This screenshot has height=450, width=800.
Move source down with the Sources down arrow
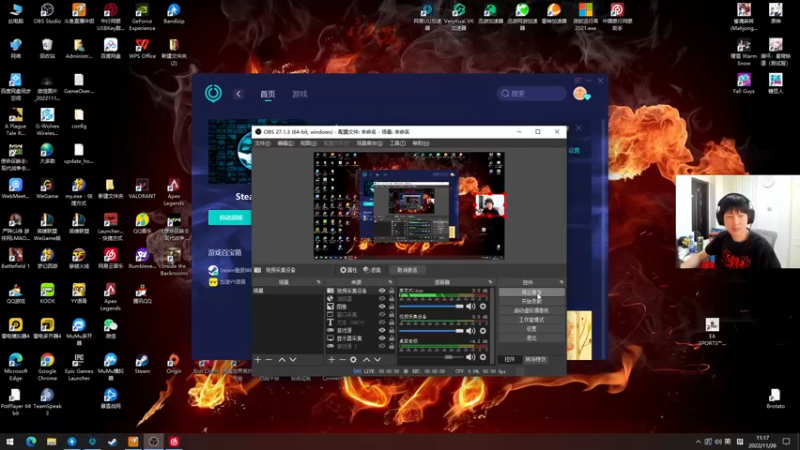[378, 360]
